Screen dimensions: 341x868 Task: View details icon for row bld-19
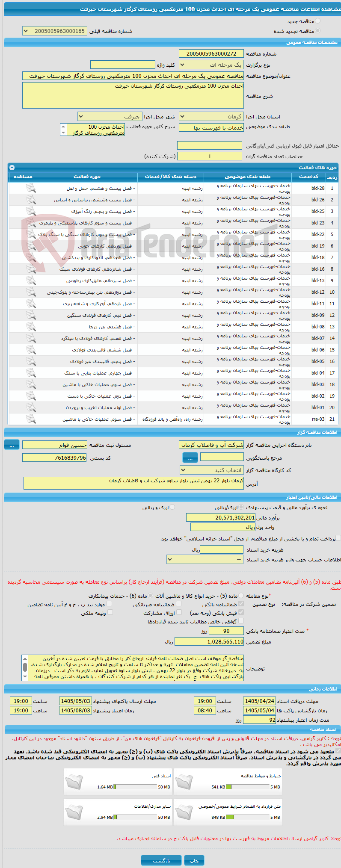[x=31, y=246]
